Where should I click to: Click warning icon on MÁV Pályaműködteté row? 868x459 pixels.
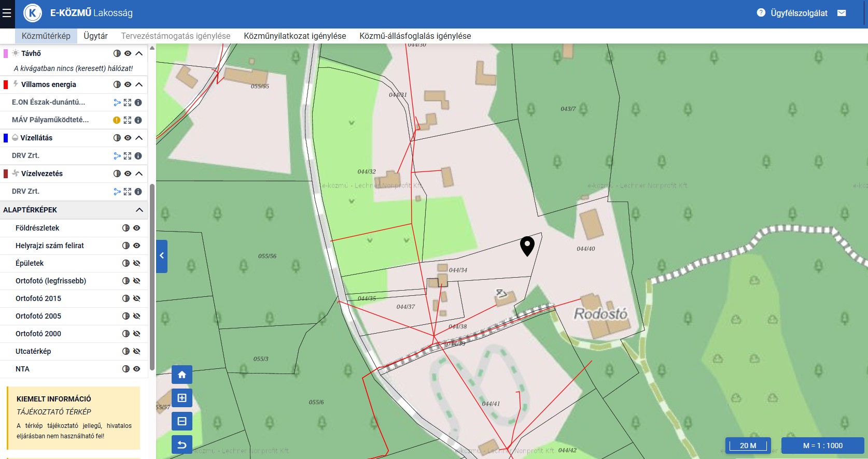[117, 120]
